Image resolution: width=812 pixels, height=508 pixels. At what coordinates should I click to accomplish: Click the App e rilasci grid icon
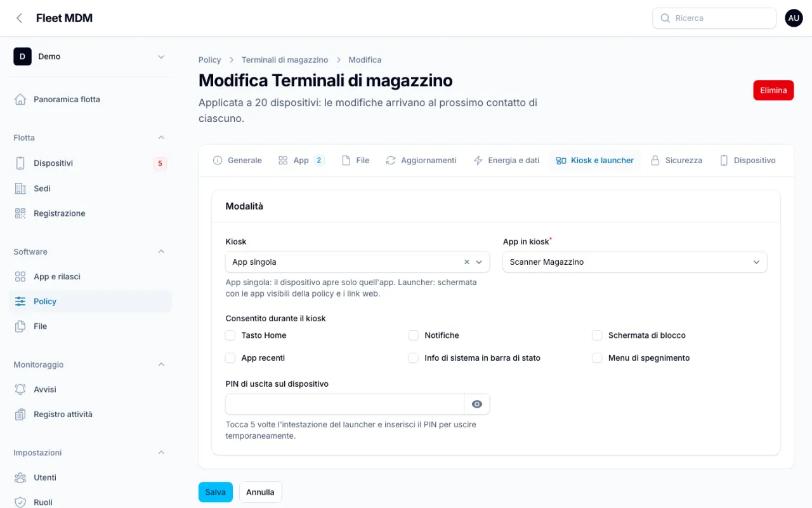point(20,277)
